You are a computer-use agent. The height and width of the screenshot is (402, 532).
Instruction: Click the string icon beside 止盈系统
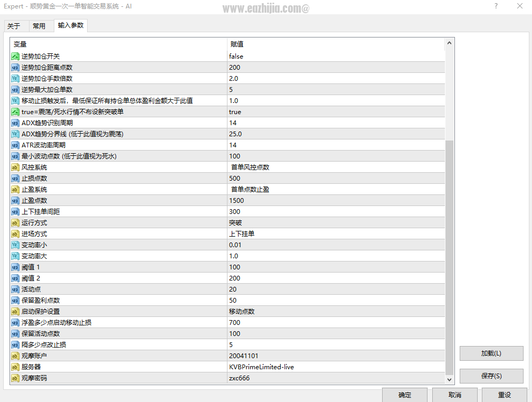pyautogui.click(x=15, y=190)
